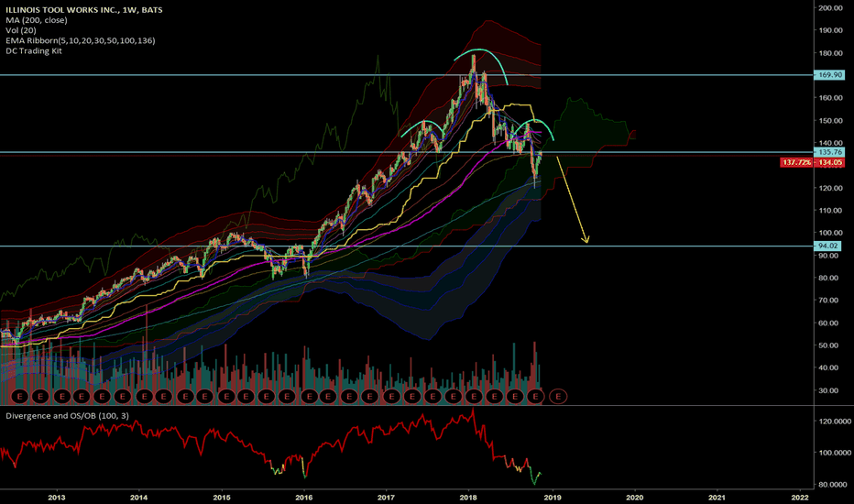This screenshot has height=504, width=854.
Task: Click the 120.00 price scale value
Action: tap(830, 188)
